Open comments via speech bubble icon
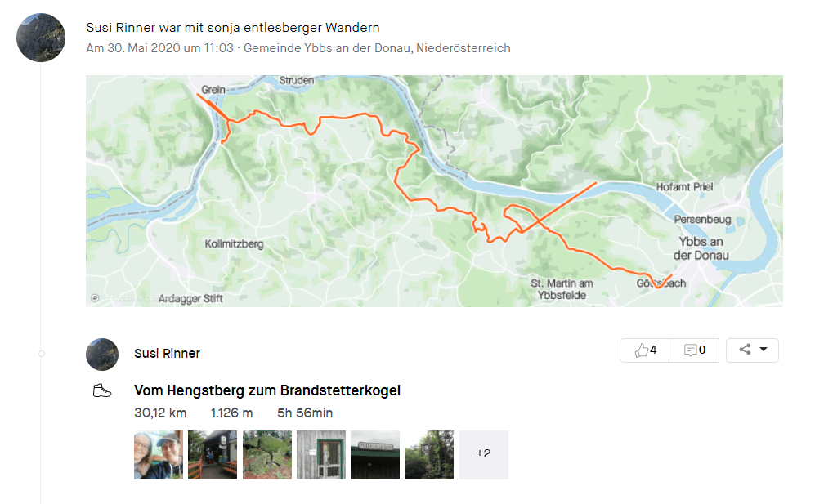This screenshot has height=504, width=815. tap(690, 350)
